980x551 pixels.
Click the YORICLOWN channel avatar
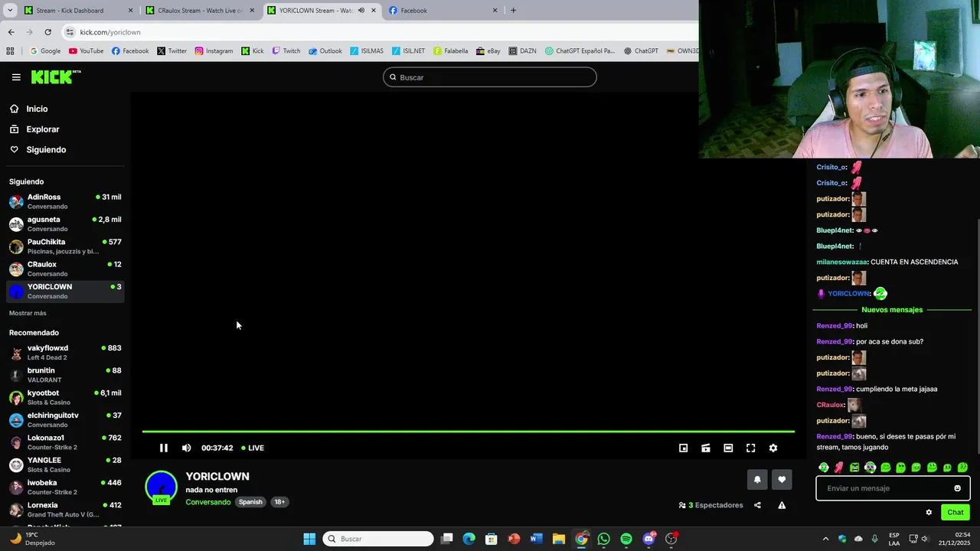click(161, 487)
